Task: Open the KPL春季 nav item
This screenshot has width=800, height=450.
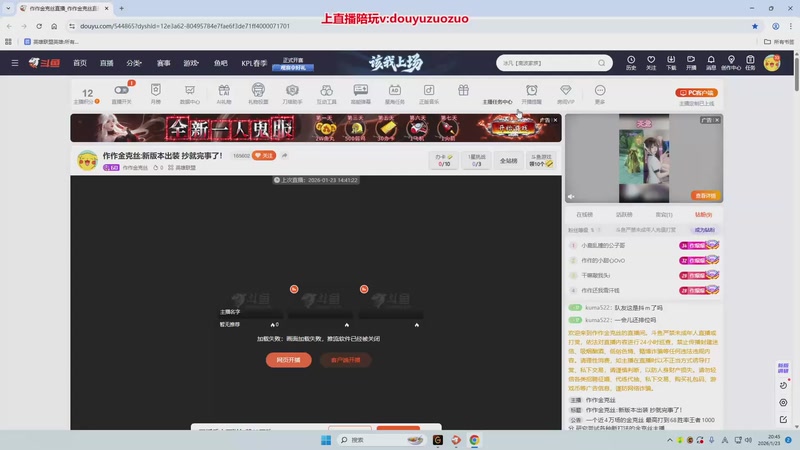Action: (254, 63)
